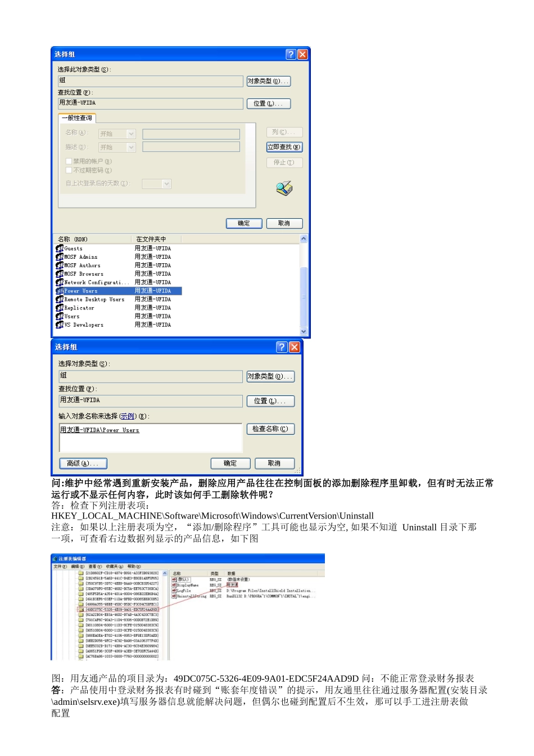Screen dimensions: 534x756
Task: Select registry key {4999A355-9BBE...}
Action: [122, 604]
